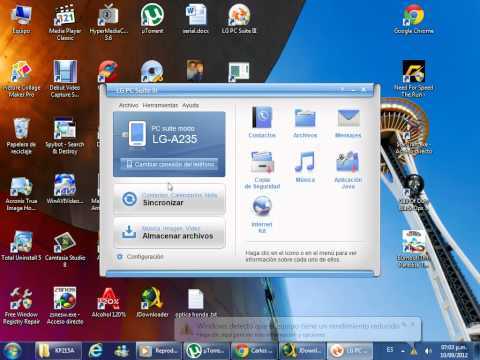The height and width of the screenshot is (360, 480).
Task: Open Mensajes envelope icon
Action: tap(348, 122)
